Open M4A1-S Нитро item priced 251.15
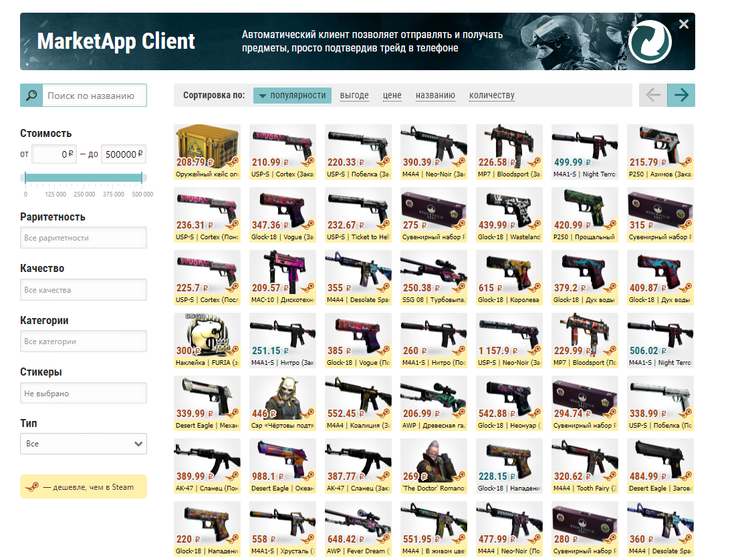This screenshot has width=738, height=560. coord(282,340)
